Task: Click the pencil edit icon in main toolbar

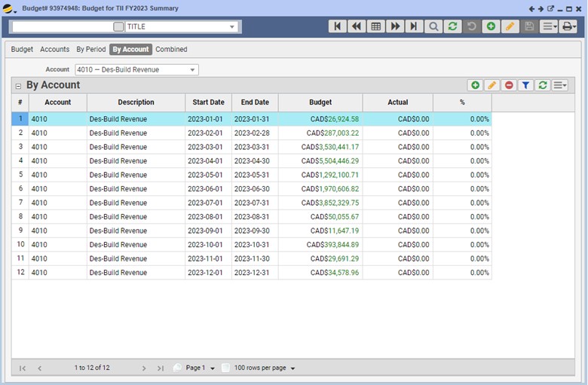Action: point(510,26)
